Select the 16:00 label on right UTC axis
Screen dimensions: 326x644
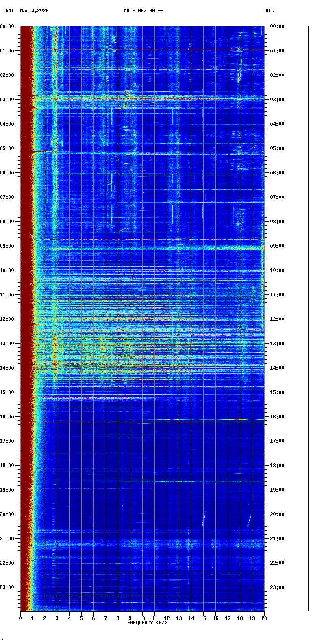pos(277,417)
